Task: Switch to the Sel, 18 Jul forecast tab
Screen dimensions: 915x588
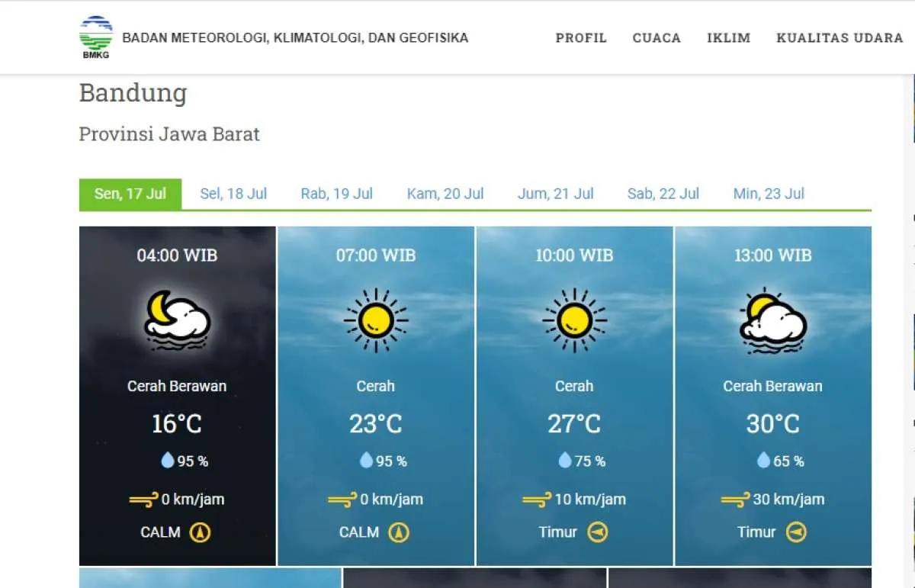Action: [233, 194]
